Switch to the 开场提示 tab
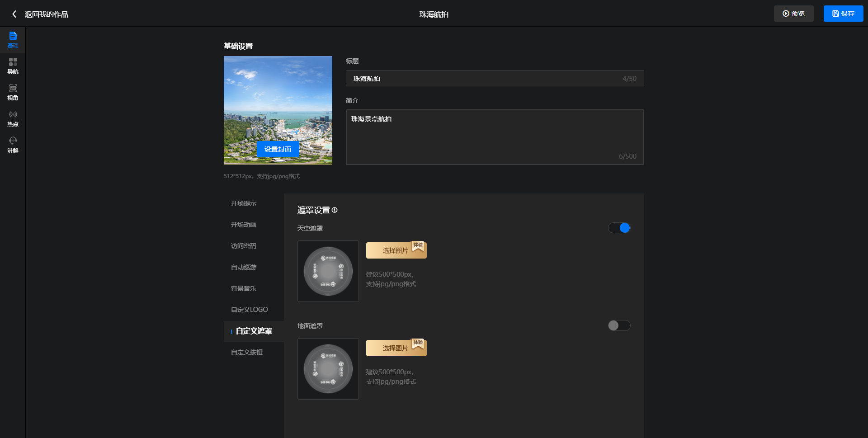Viewport: 868px width, 438px height. (244, 203)
